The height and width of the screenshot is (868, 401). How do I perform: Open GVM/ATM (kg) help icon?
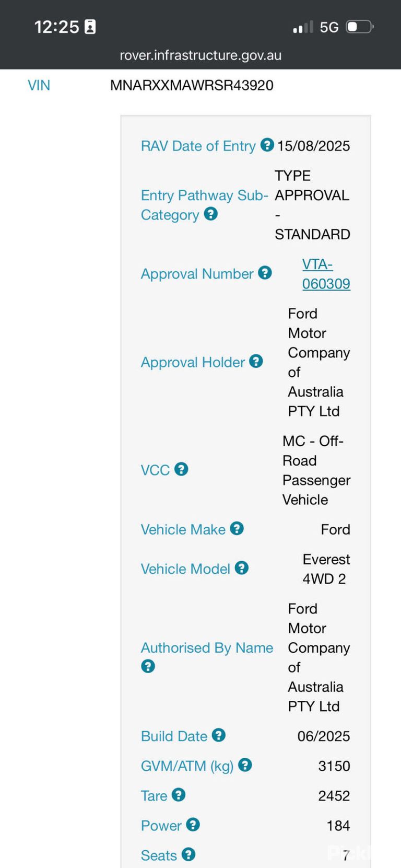(x=245, y=765)
